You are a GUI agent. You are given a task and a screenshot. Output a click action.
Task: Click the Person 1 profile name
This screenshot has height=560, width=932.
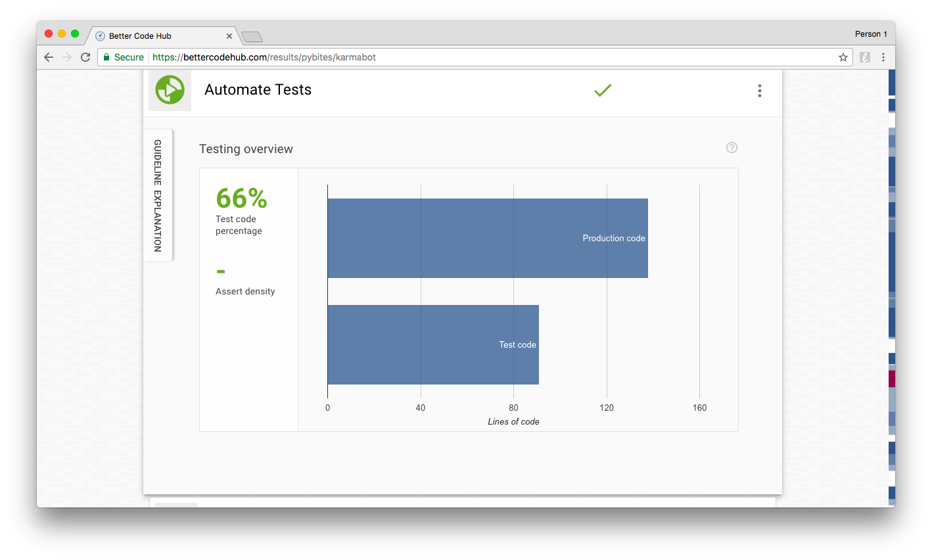pyautogui.click(x=871, y=34)
